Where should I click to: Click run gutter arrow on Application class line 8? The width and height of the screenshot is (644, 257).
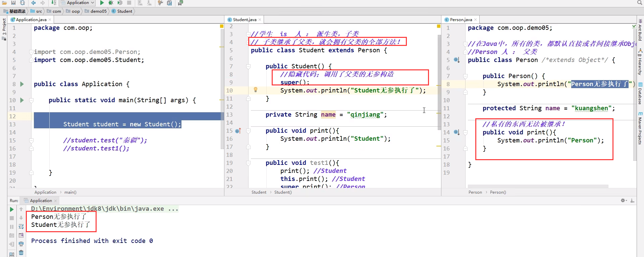[22, 84]
